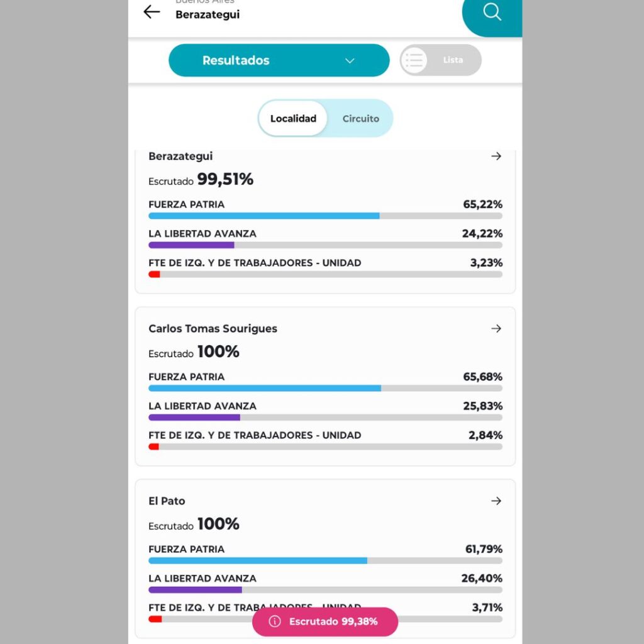
Task: Open the Resultados dropdown
Action: [279, 60]
